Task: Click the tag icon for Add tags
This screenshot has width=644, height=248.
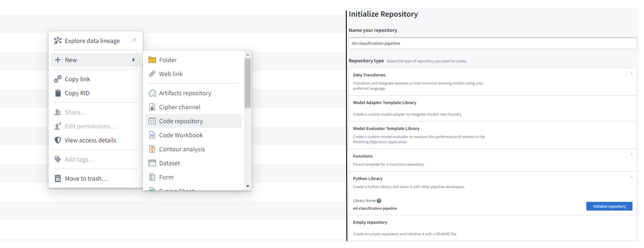Action: click(58, 159)
